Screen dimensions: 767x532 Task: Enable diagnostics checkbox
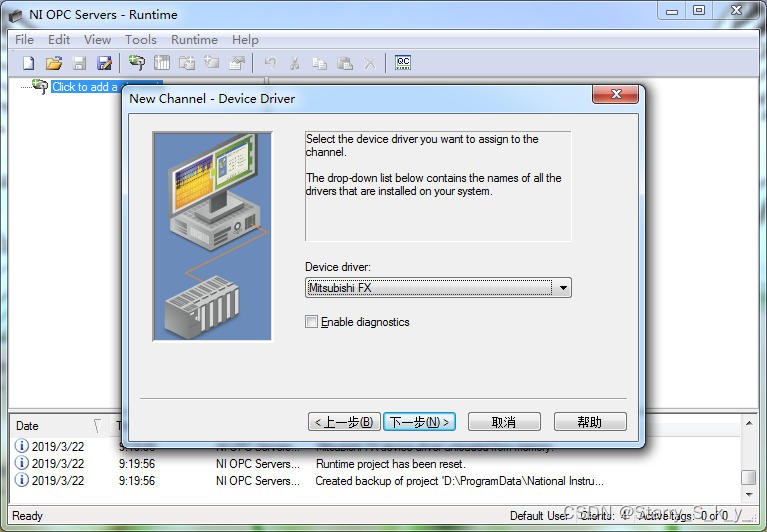311,322
